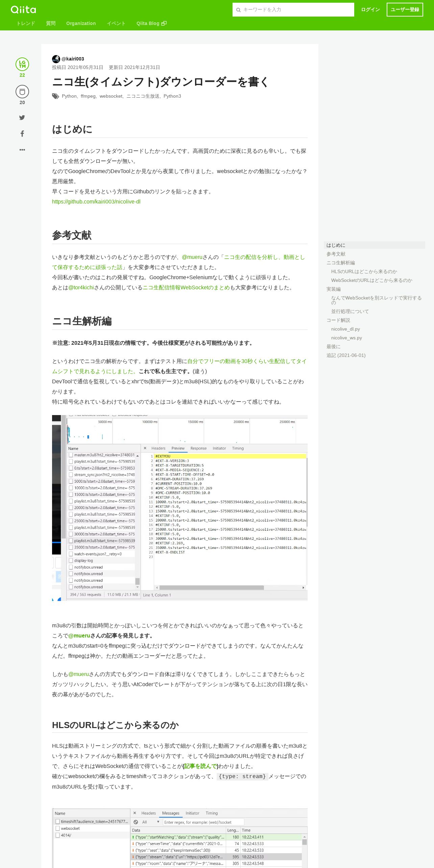Jump to 最後に in table of contents

(x=334, y=346)
